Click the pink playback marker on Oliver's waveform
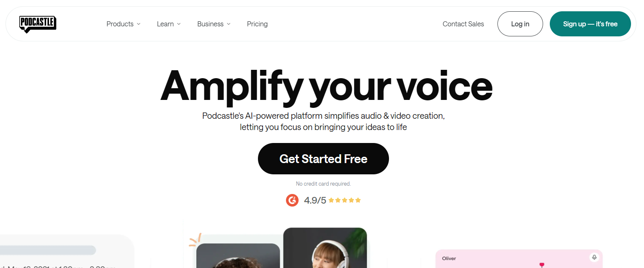Image resolution: width=644 pixels, height=268 pixels. point(542,265)
